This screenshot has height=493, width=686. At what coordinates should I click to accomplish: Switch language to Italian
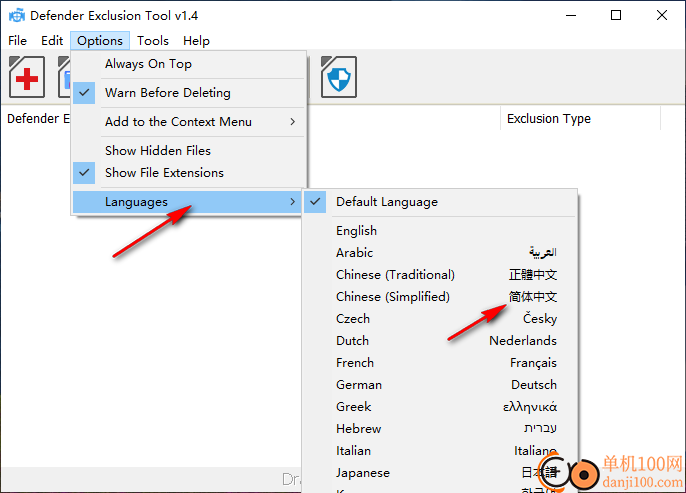(440, 451)
